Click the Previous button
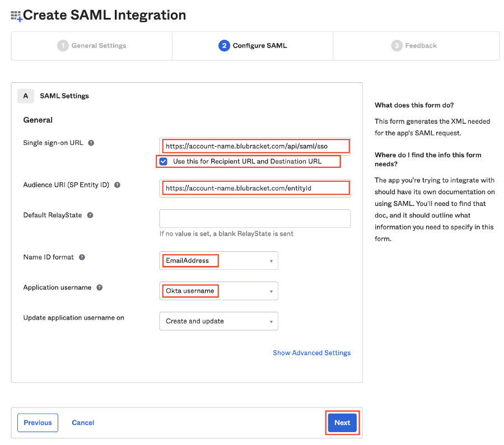This screenshot has height=445, width=504. click(38, 423)
